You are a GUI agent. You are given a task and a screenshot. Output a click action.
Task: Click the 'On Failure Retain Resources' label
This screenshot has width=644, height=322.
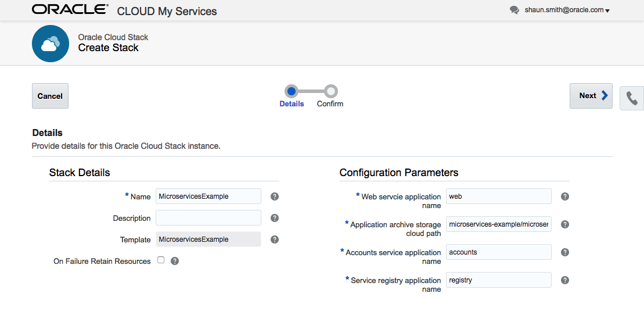(x=102, y=261)
